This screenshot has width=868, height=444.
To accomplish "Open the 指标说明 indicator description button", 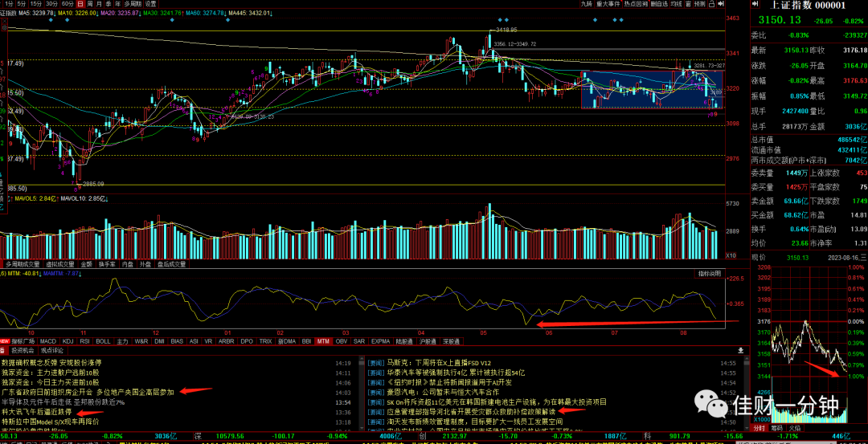I will tap(709, 275).
